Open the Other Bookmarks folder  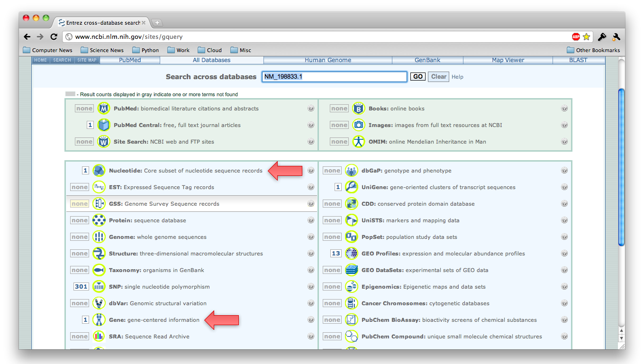click(x=593, y=50)
